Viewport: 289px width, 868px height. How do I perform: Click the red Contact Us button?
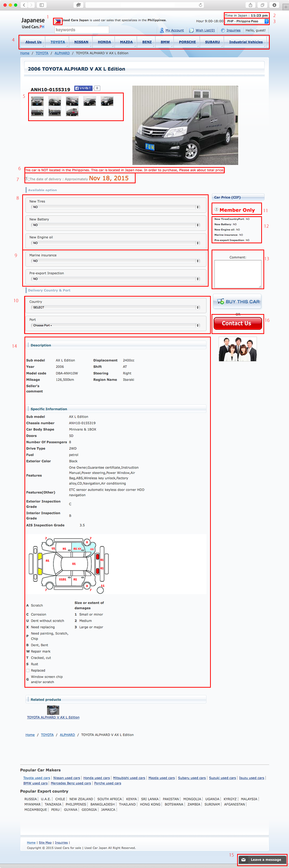(x=237, y=323)
